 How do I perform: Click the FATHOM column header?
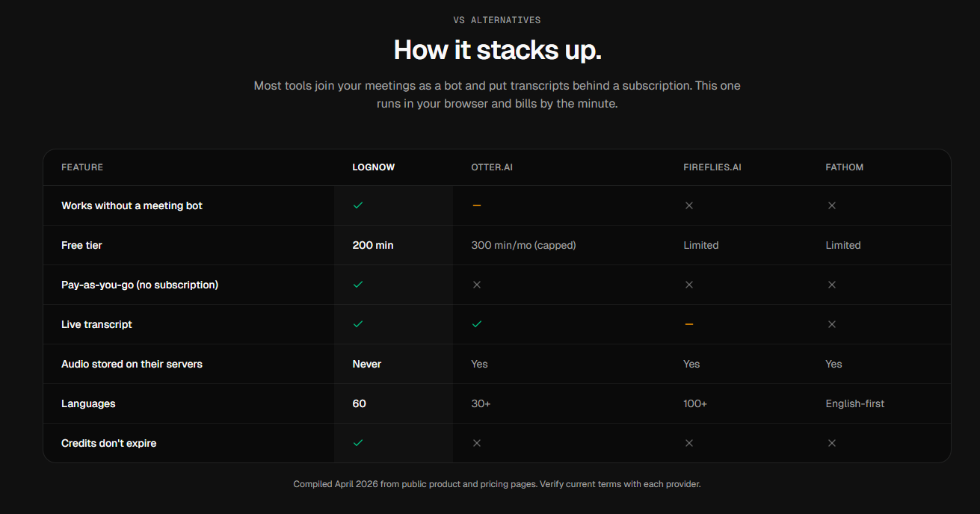tap(845, 167)
